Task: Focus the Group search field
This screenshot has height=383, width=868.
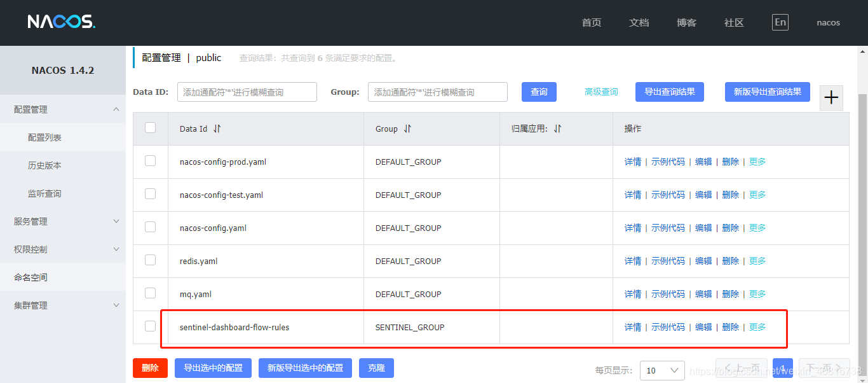Action: point(438,92)
